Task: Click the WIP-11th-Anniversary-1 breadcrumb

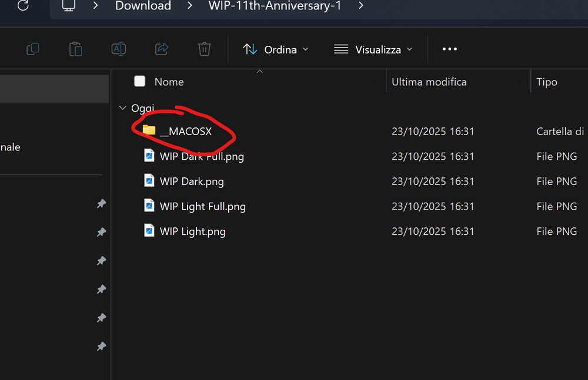Action: [275, 6]
